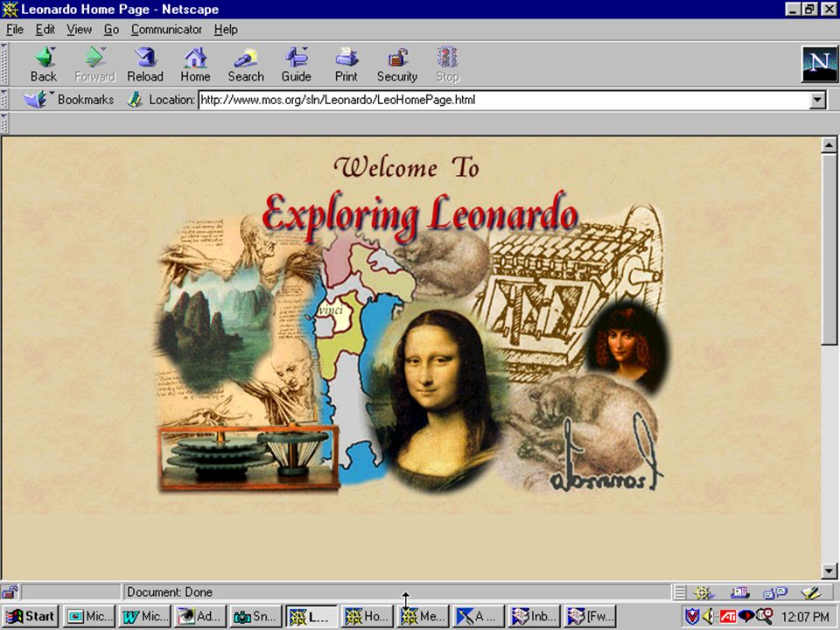
Task: Open the View menu
Action: pos(79,30)
